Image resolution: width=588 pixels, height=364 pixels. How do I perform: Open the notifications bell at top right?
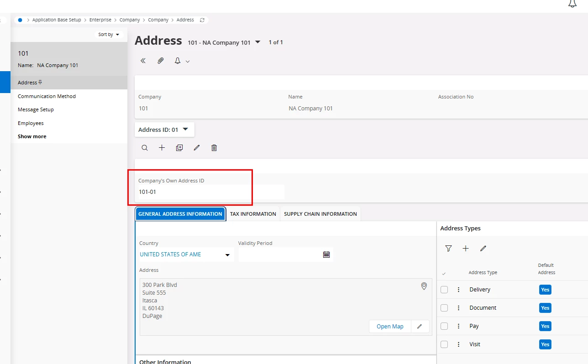click(572, 4)
